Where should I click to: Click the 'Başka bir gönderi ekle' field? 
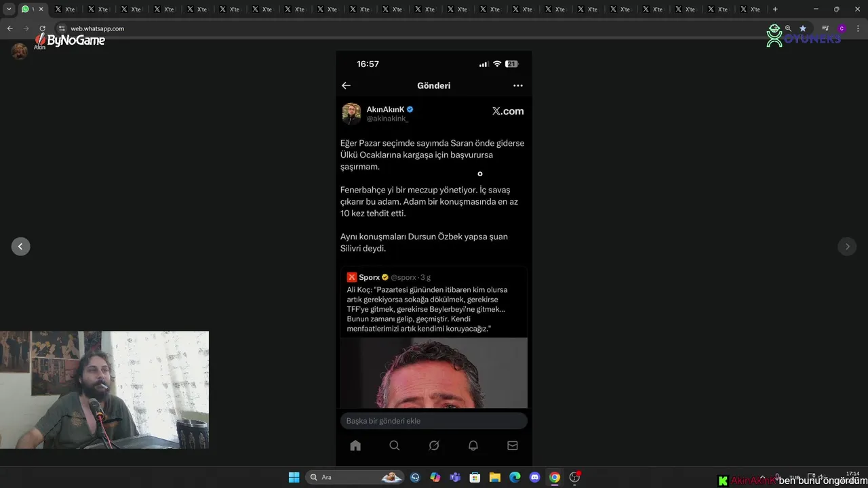434,421
